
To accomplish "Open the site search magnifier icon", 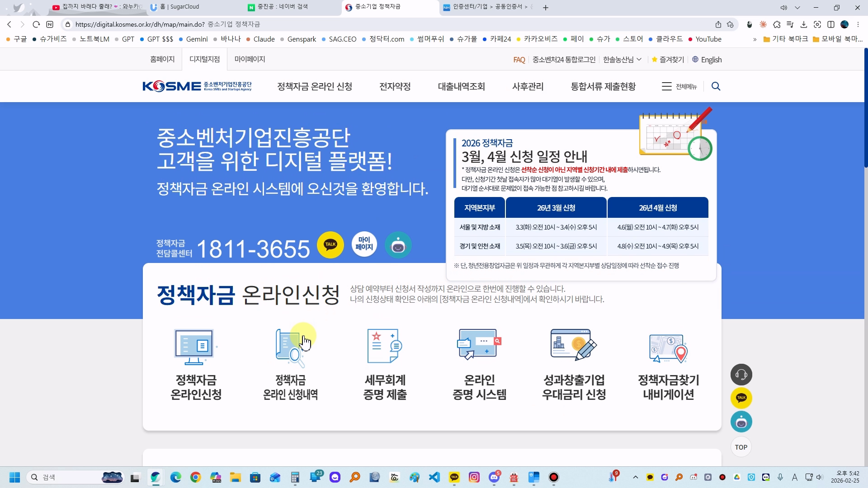I will click(716, 86).
